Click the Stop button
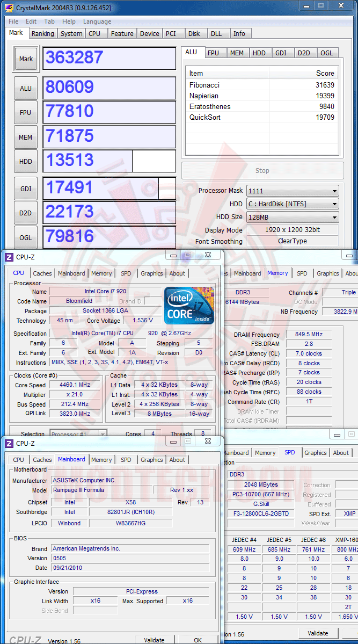The height and width of the screenshot is (644, 358). tap(262, 170)
